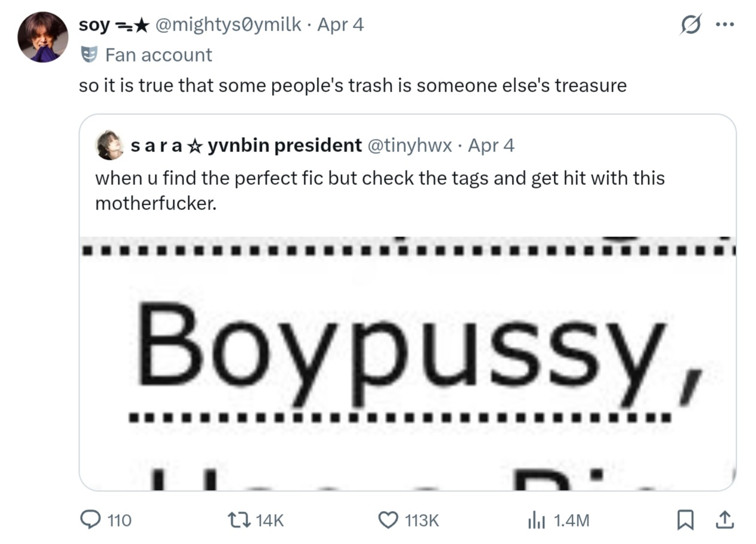Open sara's small quoted avatar
Viewport: 756px width, 544px height.
click(x=110, y=145)
